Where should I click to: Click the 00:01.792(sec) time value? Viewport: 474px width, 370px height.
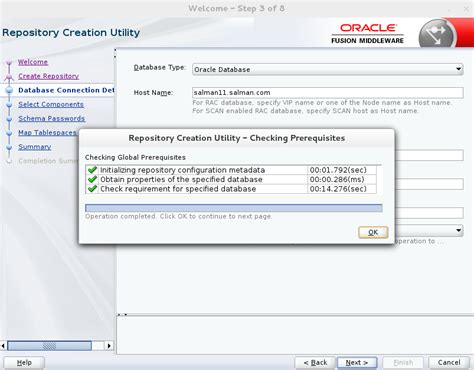pyautogui.click(x=338, y=170)
